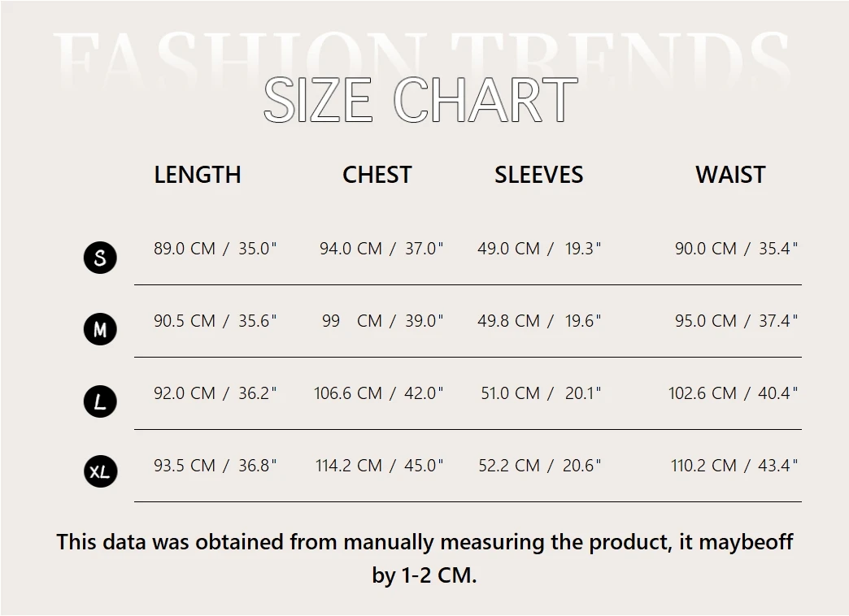849x616 pixels.
Task: Click the LENGTH column header
Action: tap(198, 175)
